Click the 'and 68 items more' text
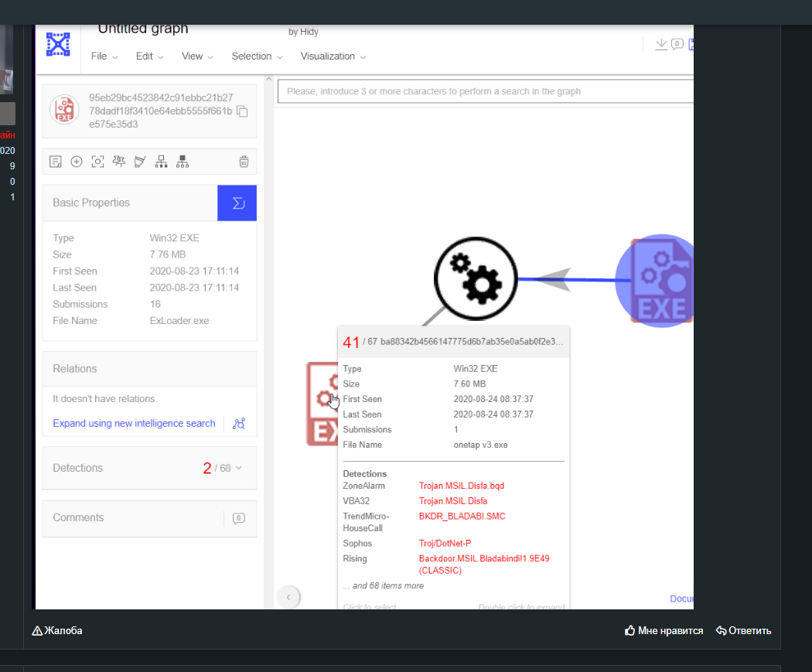Viewport: 812px width, 672px height. tap(388, 585)
